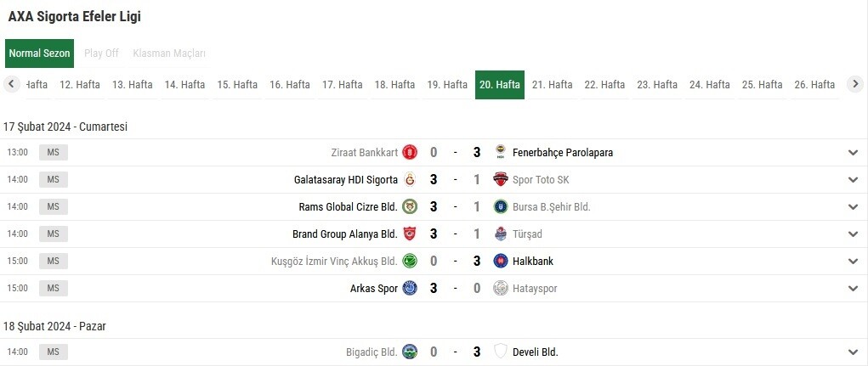
Task: Open Rams Global Cizre Bld. team link
Action: coord(349,206)
